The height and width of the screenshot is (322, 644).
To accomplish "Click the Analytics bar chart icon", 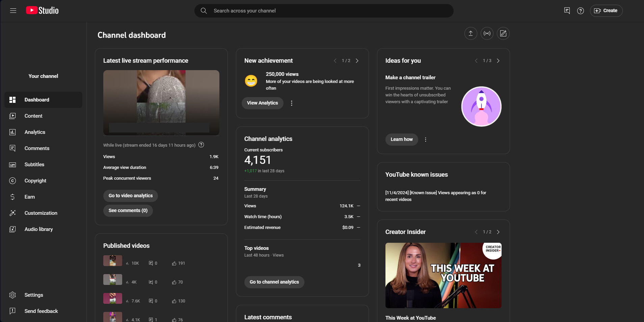I will click(12, 132).
